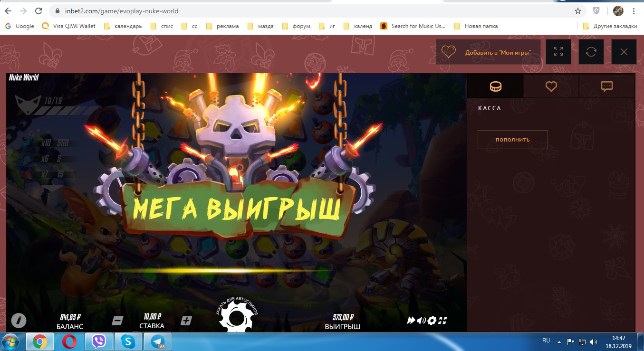This screenshot has width=644, height=351.
Task: Reload the page in Chrome
Action: tap(38, 10)
